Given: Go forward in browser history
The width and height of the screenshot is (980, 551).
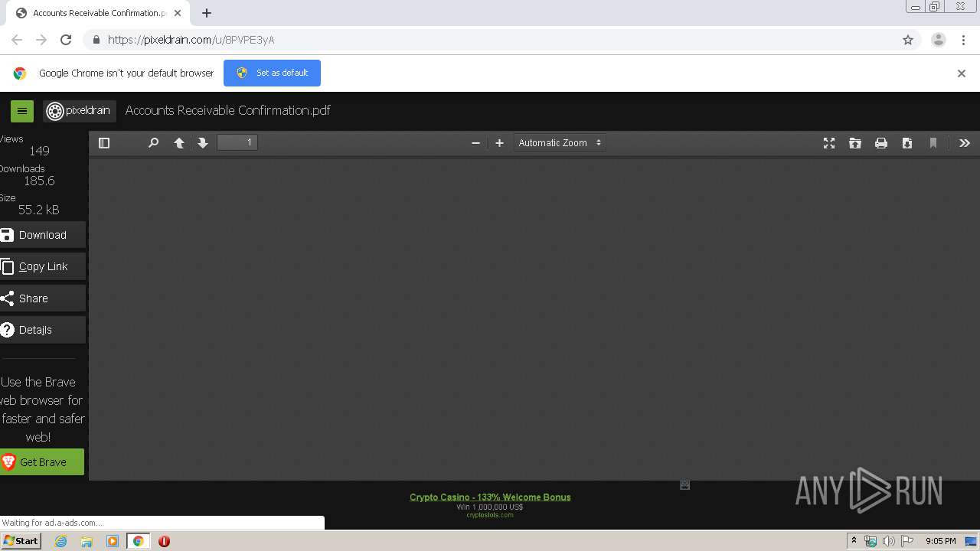Looking at the screenshot, I should (x=41, y=40).
